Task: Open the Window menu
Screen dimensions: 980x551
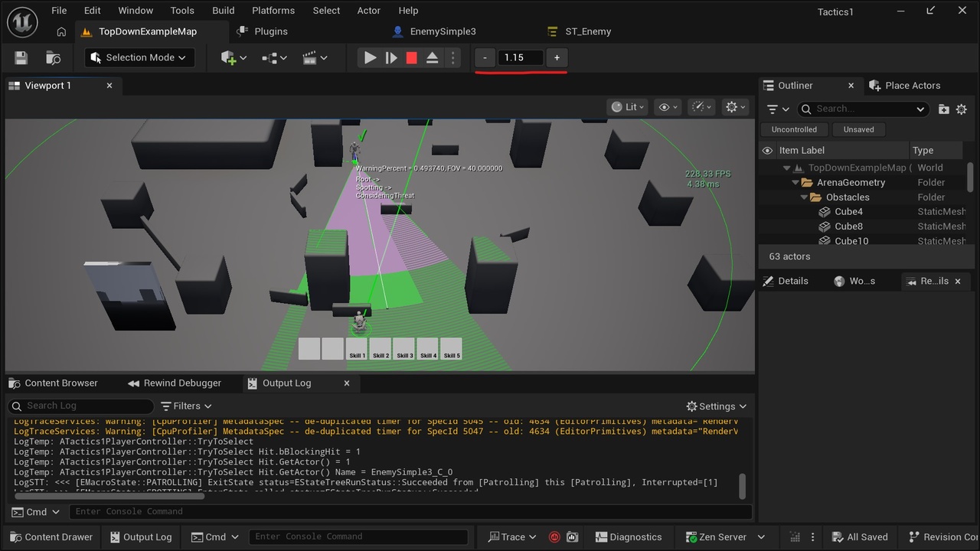Action: 136,10
